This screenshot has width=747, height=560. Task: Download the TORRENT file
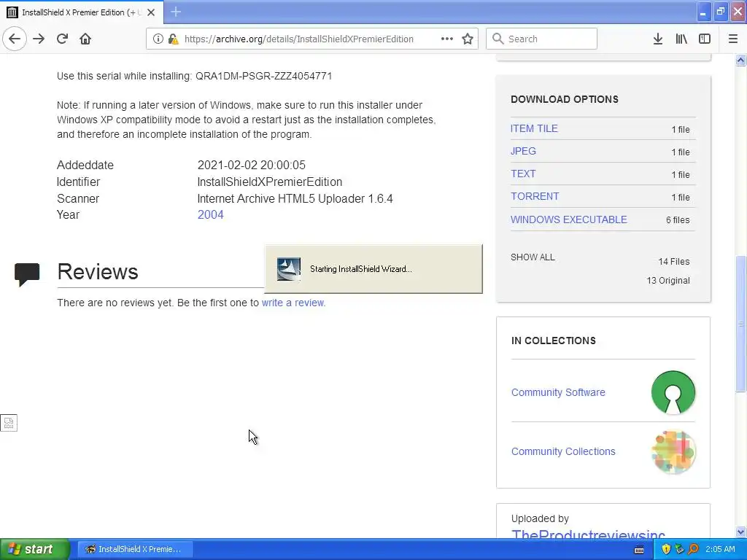[x=535, y=196]
